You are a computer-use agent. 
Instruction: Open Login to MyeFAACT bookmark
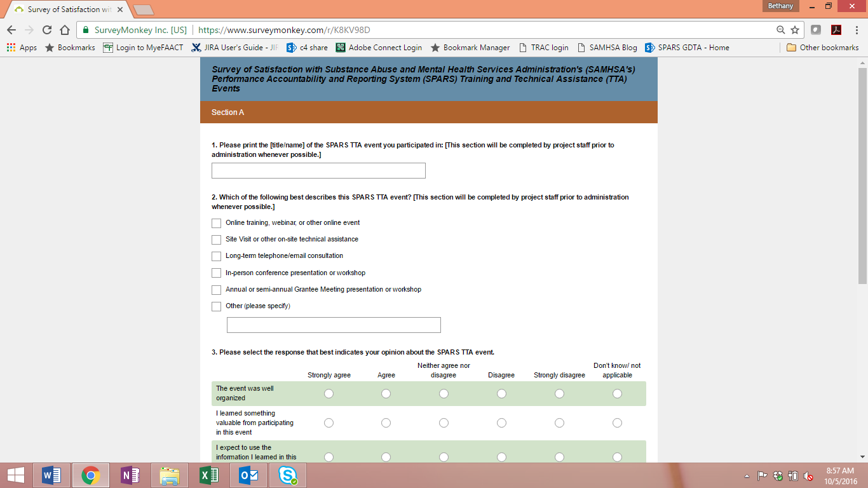tap(144, 48)
